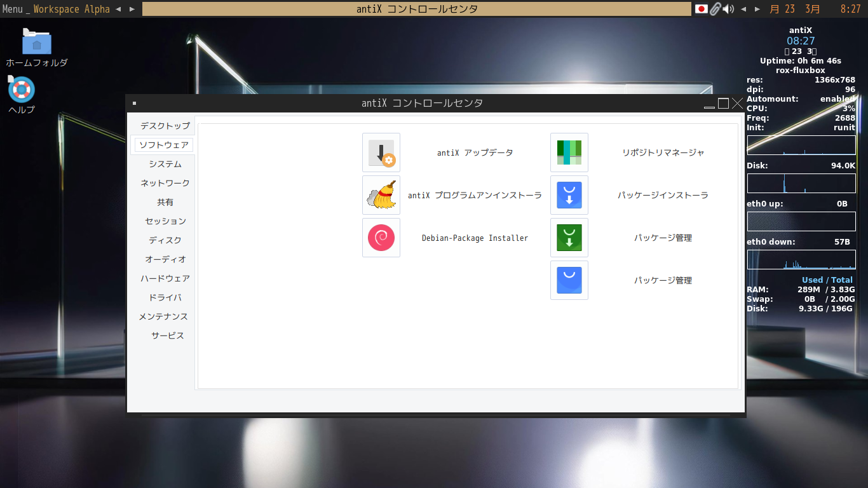This screenshot has width=868, height=488.
Task: Click the paperclip icon in the system tray
Action: [x=714, y=9]
